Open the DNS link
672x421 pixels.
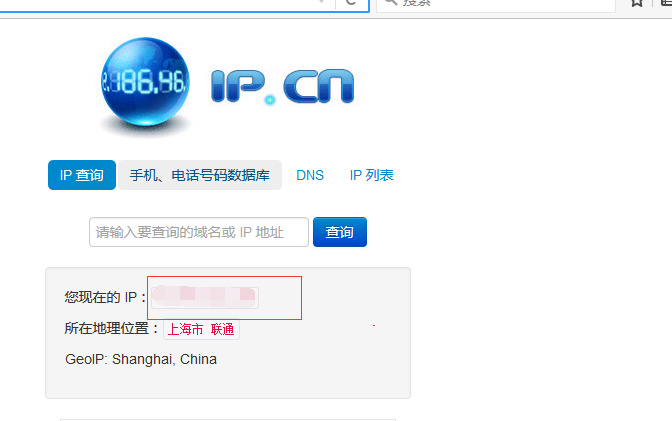tap(310, 175)
